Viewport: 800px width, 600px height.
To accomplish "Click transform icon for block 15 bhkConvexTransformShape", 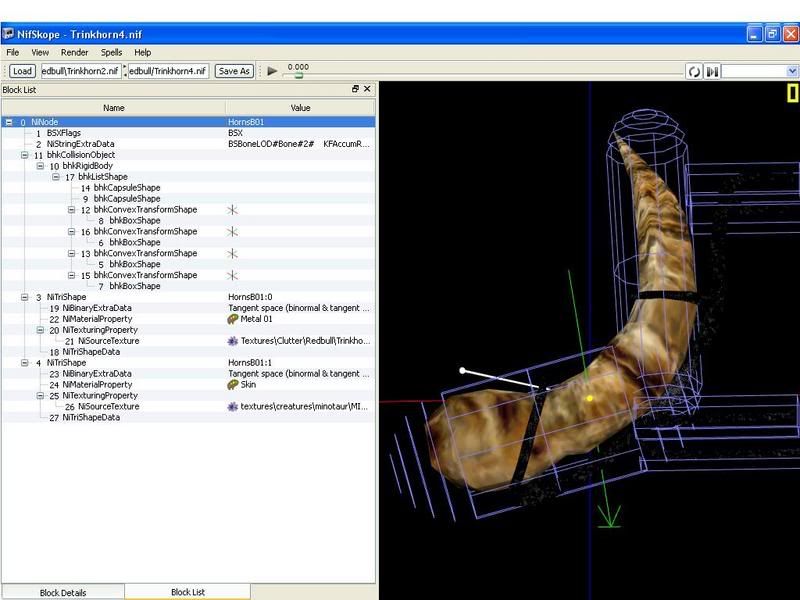I will [x=233, y=275].
